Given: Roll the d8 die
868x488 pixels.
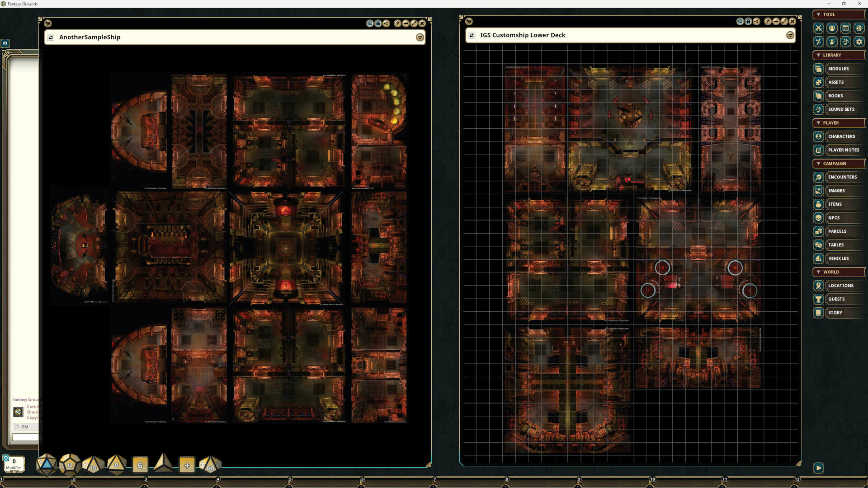Looking at the screenshot, I should click(117, 465).
